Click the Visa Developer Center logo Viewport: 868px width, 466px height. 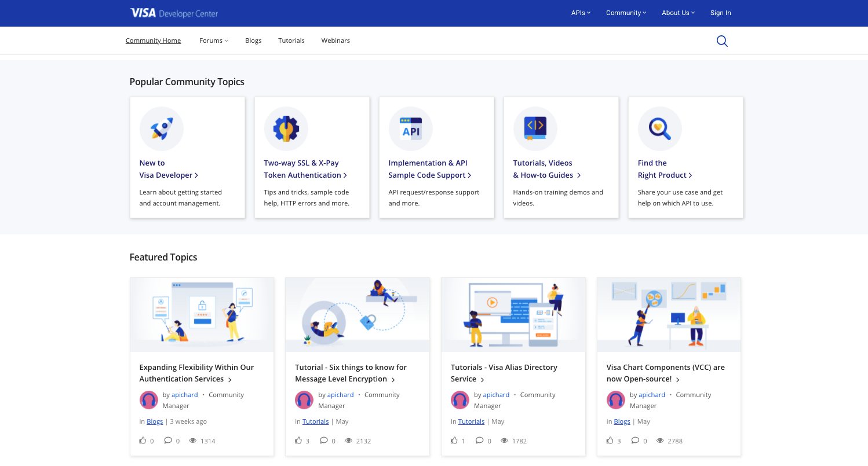(174, 13)
